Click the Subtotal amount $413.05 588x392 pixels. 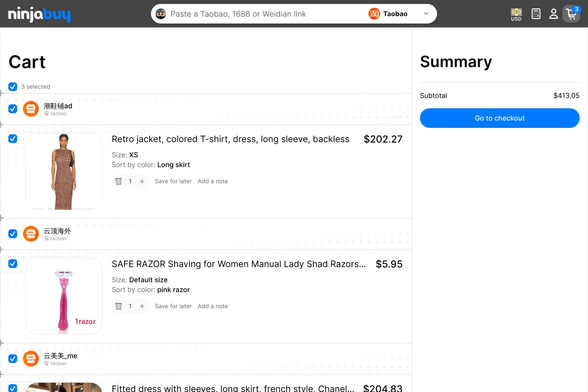click(x=566, y=96)
